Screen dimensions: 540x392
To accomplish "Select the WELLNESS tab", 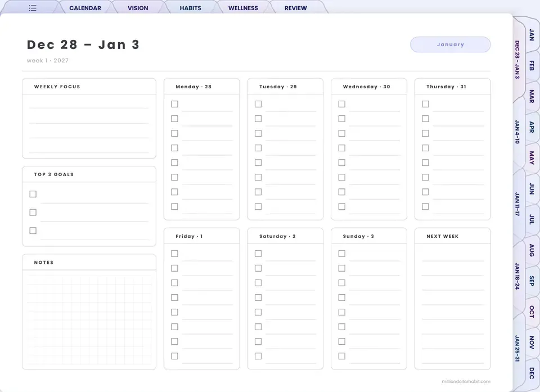I will click(x=243, y=8).
